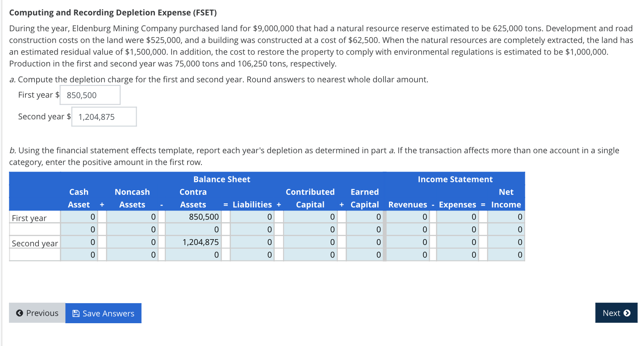This screenshot has width=644, height=346.
Task: Click the Earned Capital column header
Action: coord(364,198)
